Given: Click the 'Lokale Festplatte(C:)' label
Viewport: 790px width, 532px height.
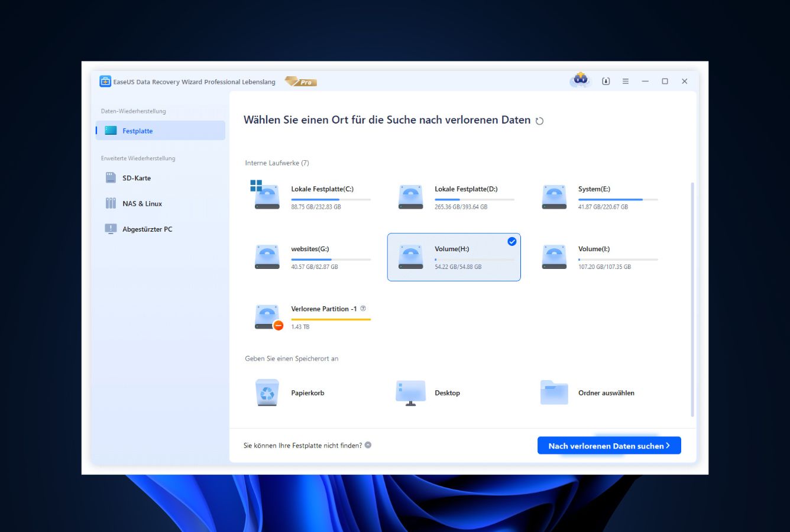Looking at the screenshot, I should point(322,189).
